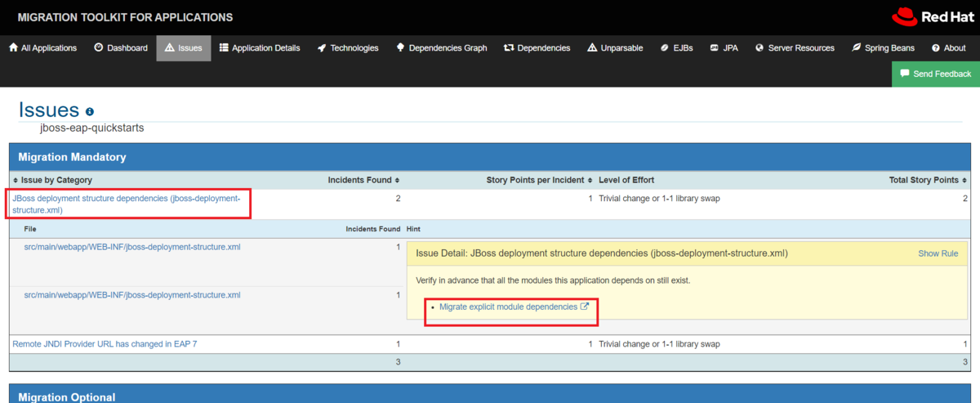Select the Issues tab
Image resolution: width=980 pixels, height=403 pixels.
click(184, 48)
